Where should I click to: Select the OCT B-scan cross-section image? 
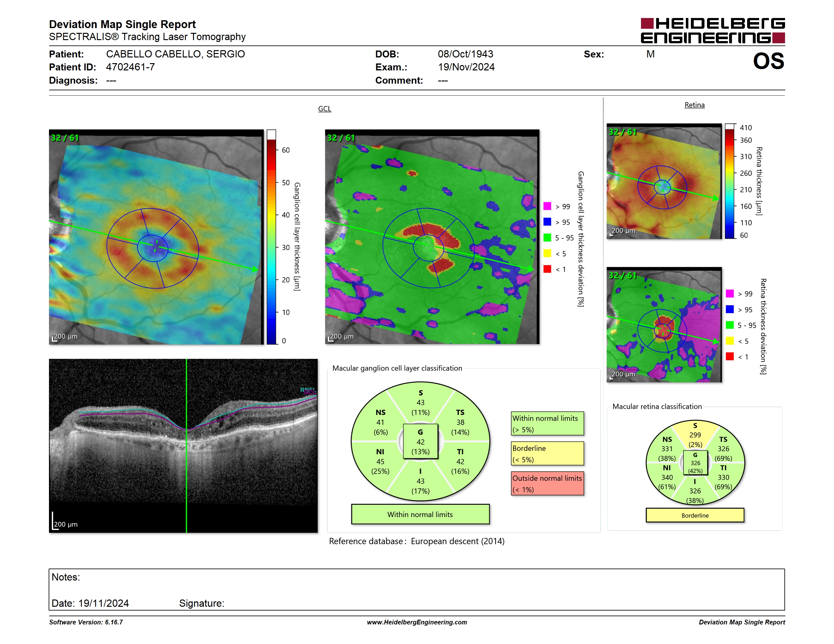[x=183, y=446]
